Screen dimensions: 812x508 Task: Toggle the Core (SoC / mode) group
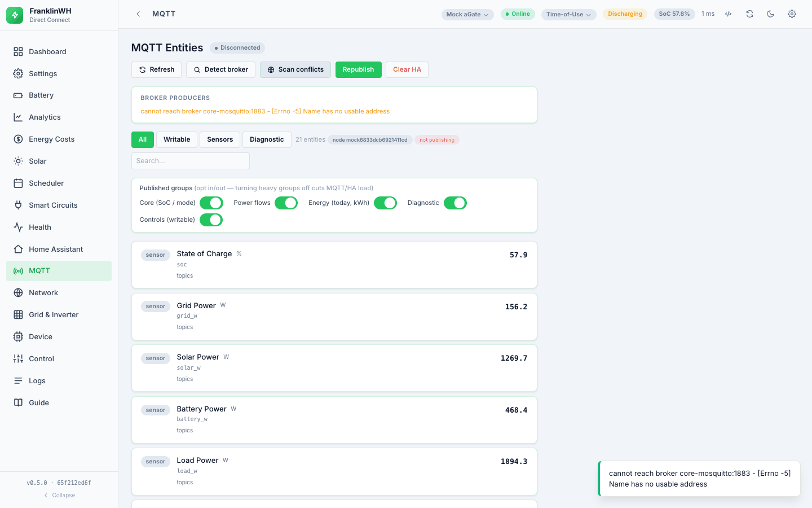tap(211, 203)
